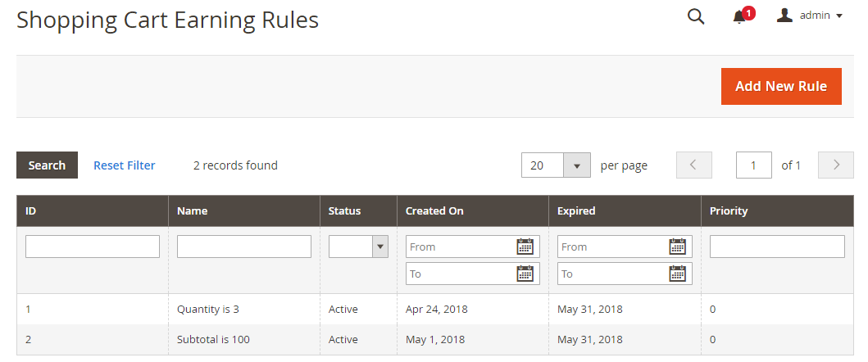Click the current page number field
The image size is (868, 362).
pos(754,165)
